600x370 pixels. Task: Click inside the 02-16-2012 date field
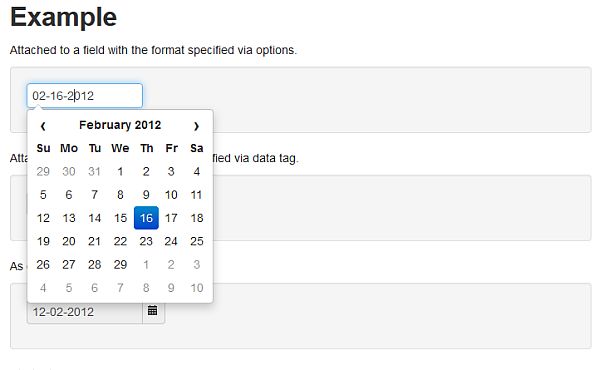(x=85, y=96)
